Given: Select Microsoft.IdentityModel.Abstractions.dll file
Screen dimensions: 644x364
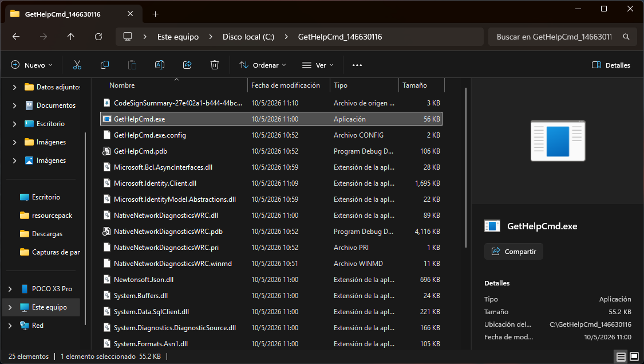Looking at the screenshot, I should coord(271,199).
